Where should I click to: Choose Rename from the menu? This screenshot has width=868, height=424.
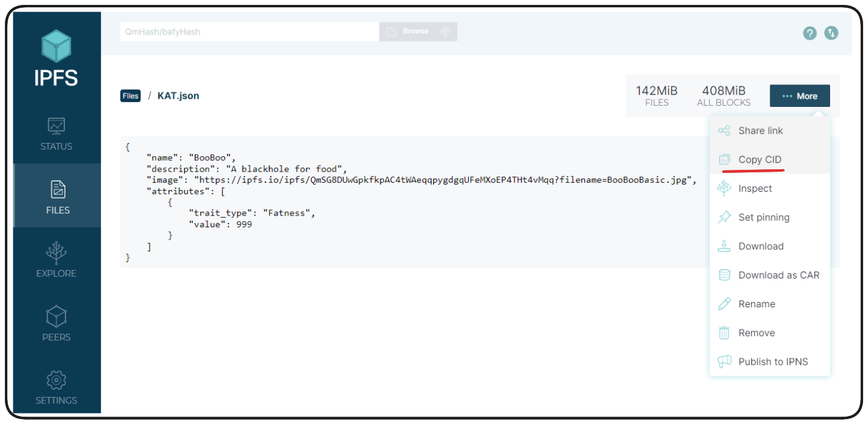[756, 304]
